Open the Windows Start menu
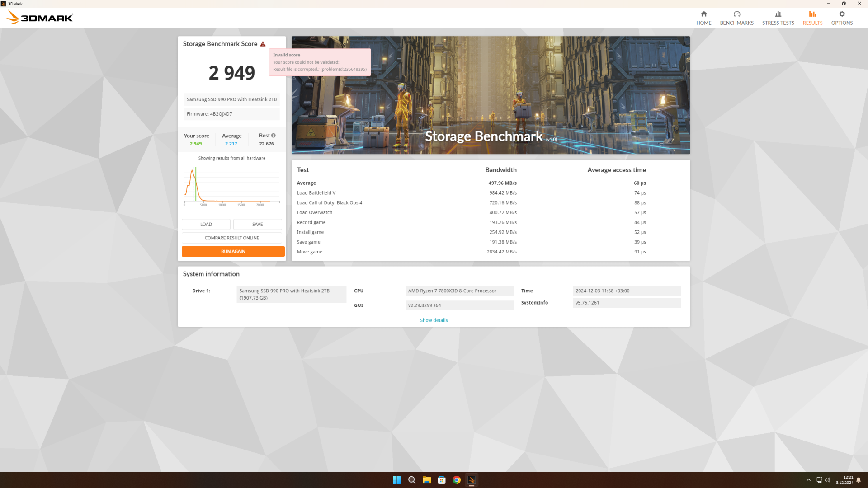The width and height of the screenshot is (868, 488). click(x=396, y=480)
